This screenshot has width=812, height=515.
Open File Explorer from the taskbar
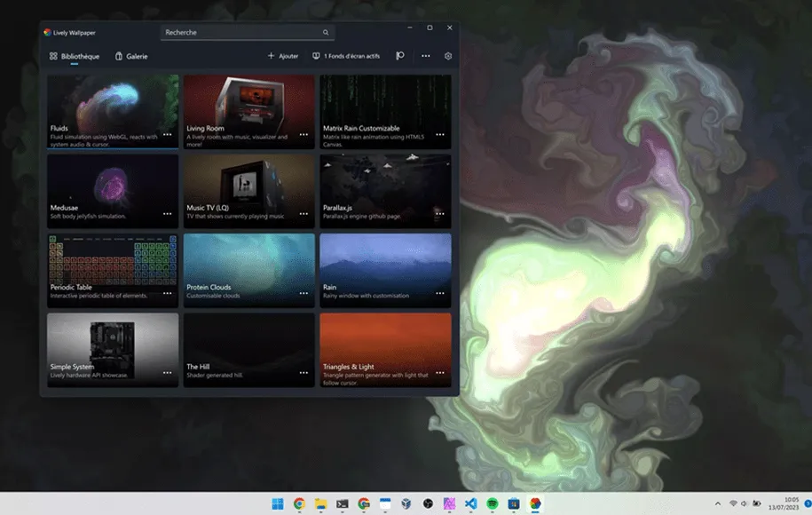320,503
